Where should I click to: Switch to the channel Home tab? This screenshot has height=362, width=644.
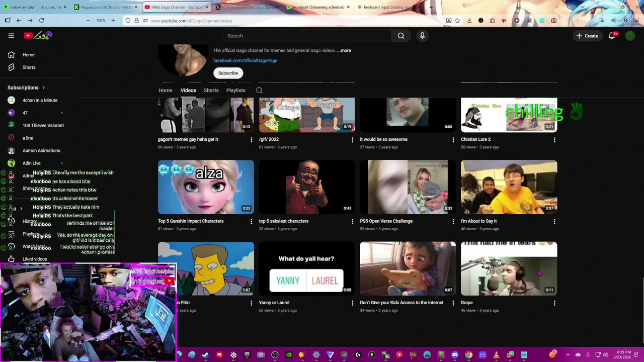[166, 90]
